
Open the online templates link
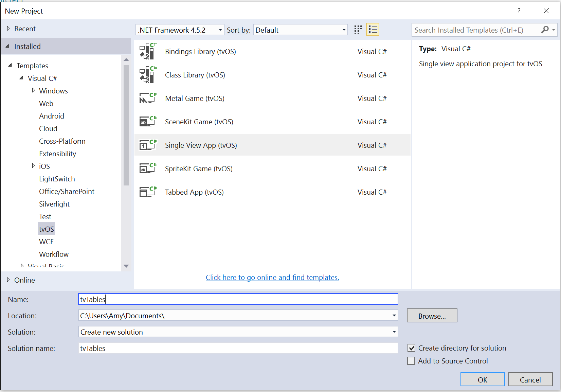coord(272,277)
